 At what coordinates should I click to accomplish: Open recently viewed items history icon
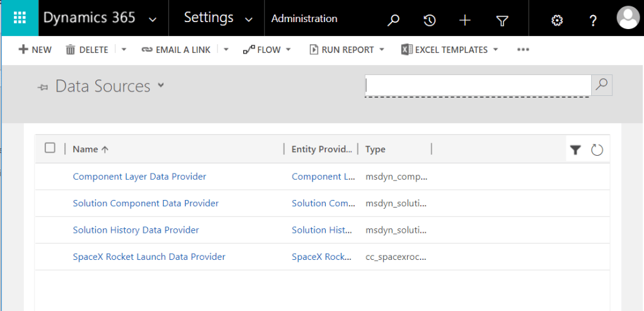click(x=429, y=20)
